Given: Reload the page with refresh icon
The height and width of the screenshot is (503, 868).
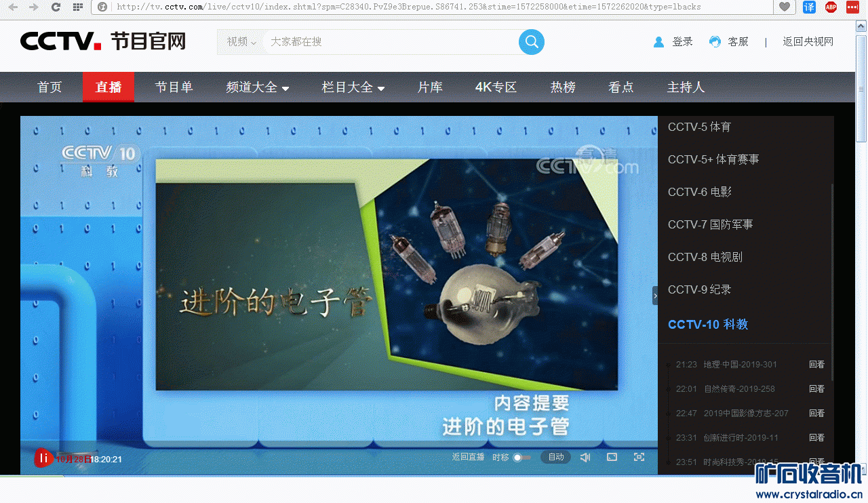Looking at the screenshot, I should point(56,7).
